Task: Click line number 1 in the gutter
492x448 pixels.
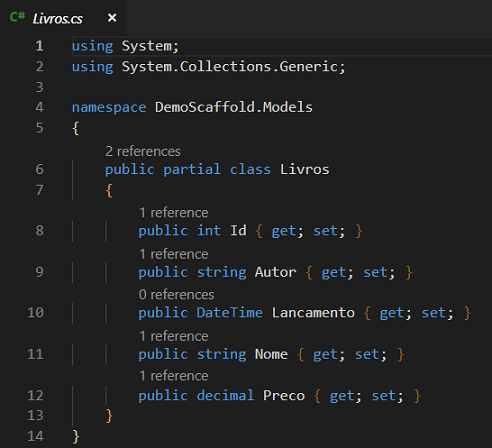Action: [39, 46]
